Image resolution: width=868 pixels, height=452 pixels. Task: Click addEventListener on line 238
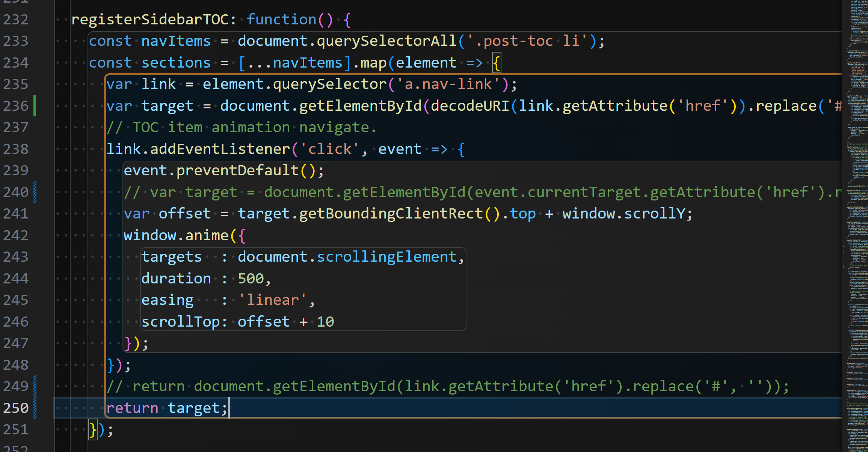point(220,149)
